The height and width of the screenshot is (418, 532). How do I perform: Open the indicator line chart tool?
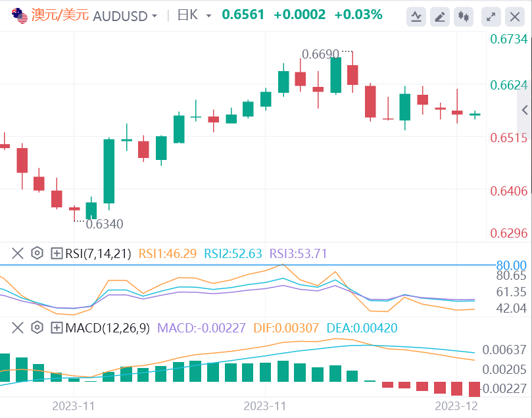coord(416,16)
